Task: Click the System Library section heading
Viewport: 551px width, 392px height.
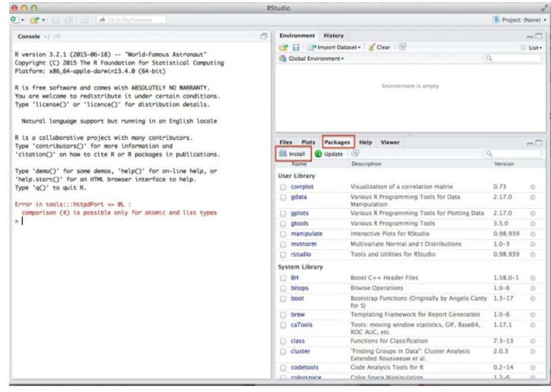Action: coord(300,267)
